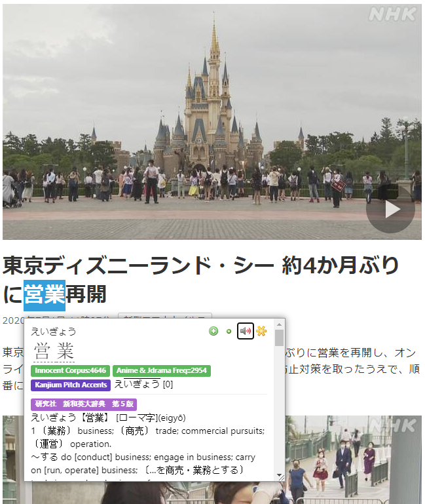The width and height of the screenshot is (425, 504).
Task: Click the yellow star icon in popup
Action: [261, 331]
